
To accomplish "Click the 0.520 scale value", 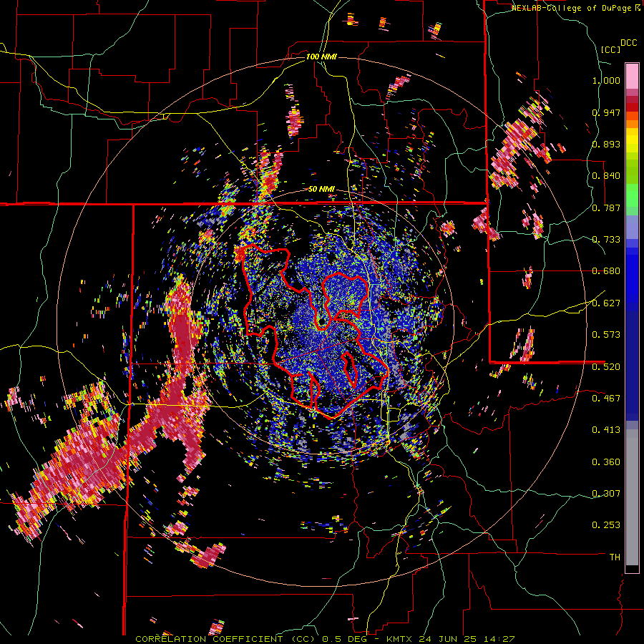I will click(606, 366).
